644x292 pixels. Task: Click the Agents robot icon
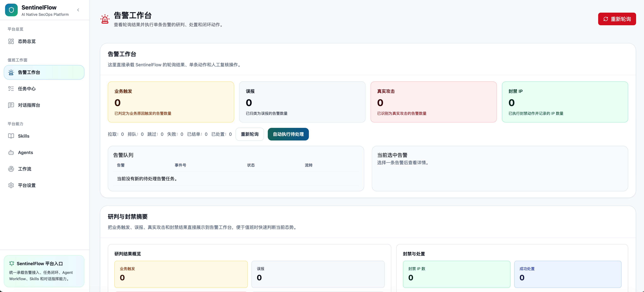pos(11,152)
